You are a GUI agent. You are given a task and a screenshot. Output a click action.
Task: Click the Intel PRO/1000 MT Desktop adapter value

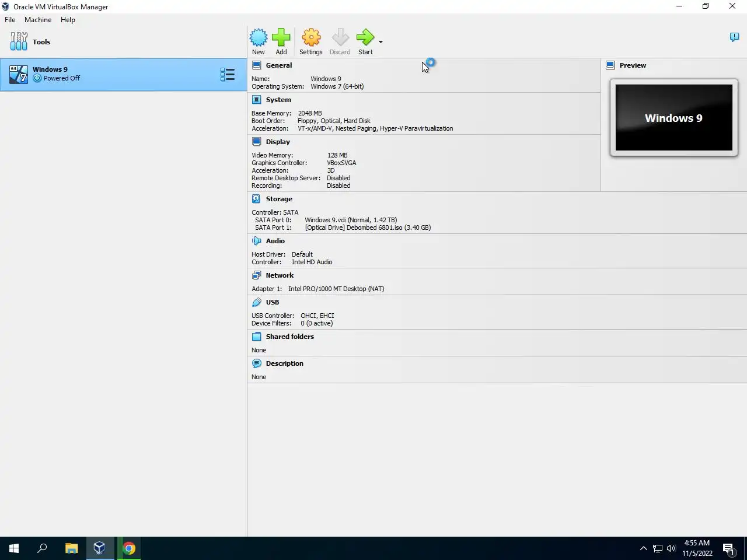pyautogui.click(x=336, y=289)
